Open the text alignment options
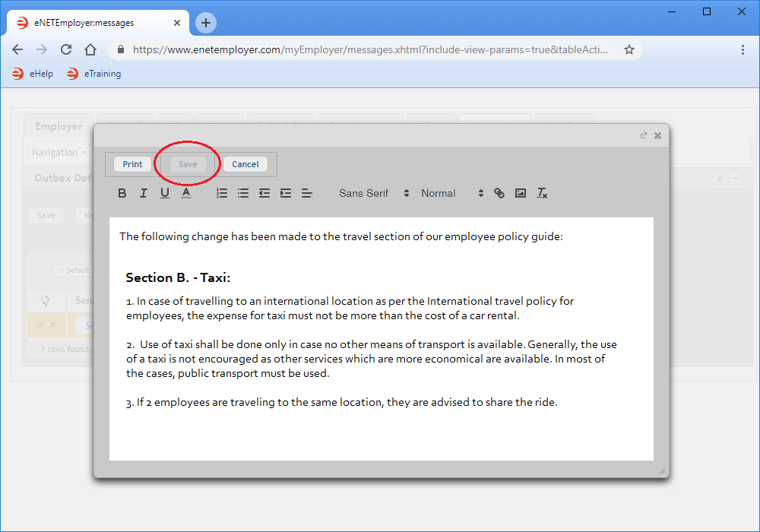 [x=307, y=193]
